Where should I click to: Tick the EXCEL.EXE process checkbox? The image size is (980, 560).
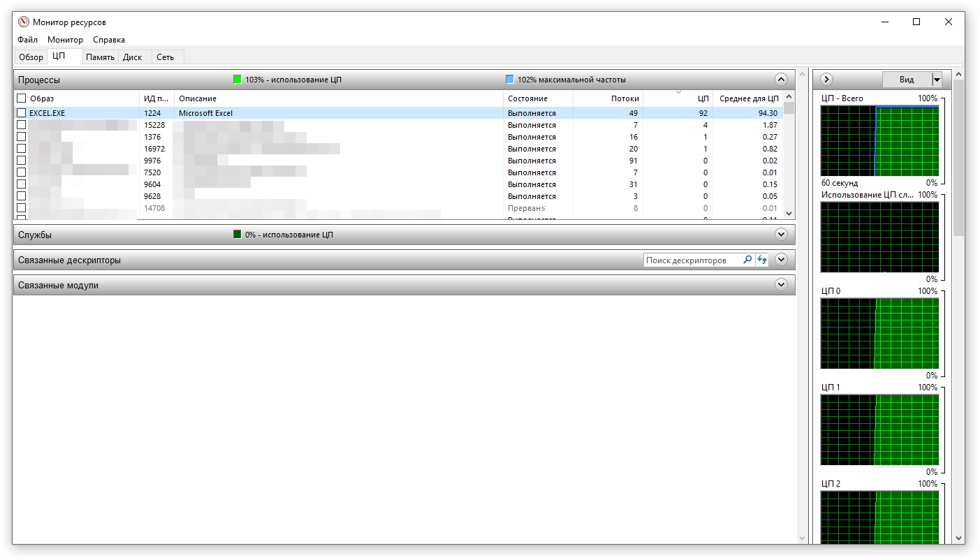coord(22,113)
